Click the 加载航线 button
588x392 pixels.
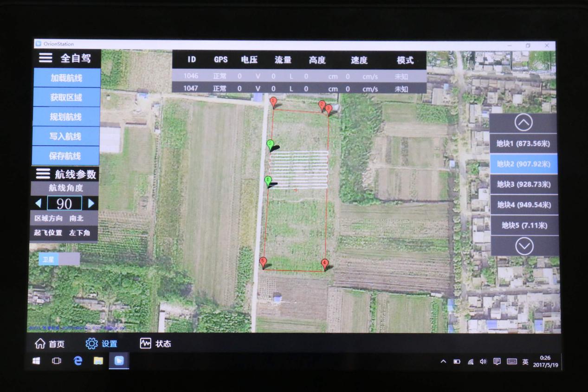click(x=66, y=78)
